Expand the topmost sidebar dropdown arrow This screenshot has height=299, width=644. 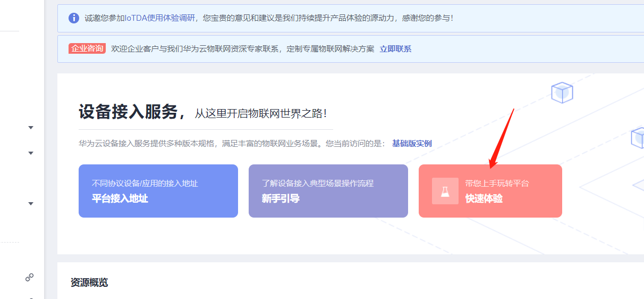pyautogui.click(x=31, y=128)
